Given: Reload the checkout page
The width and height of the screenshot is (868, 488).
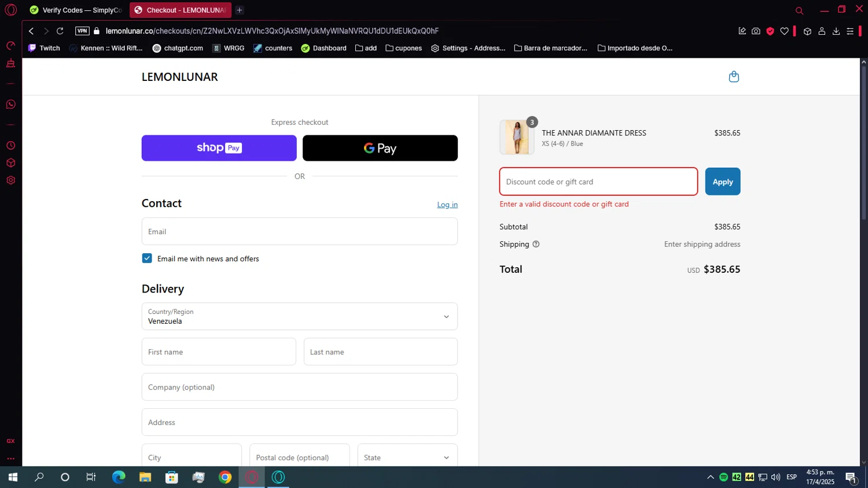Looking at the screenshot, I should pos(60,31).
